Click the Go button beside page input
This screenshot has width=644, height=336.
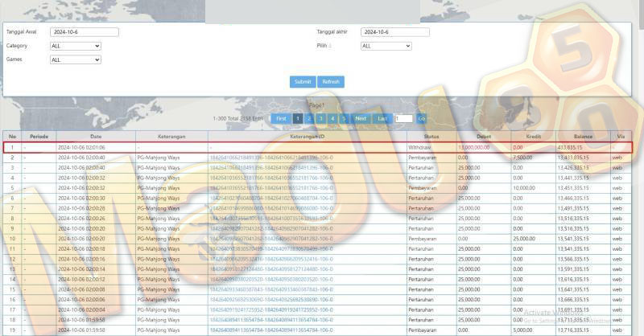click(x=421, y=118)
